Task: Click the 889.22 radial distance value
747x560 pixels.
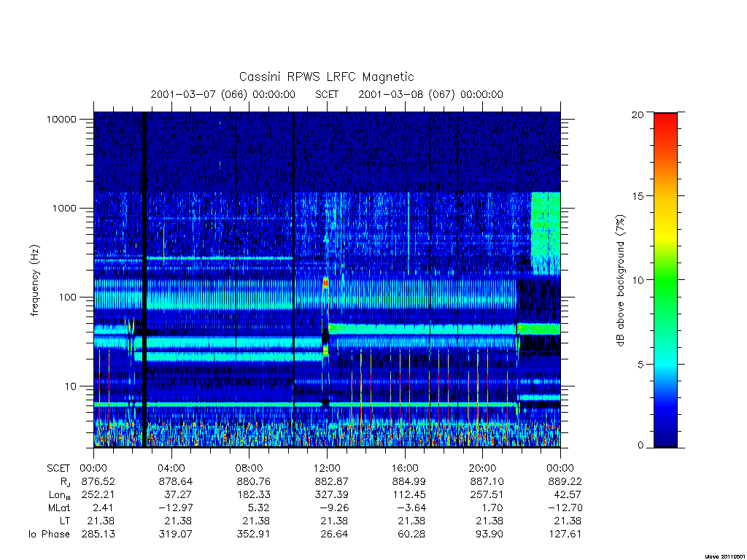Action: pos(565,481)
